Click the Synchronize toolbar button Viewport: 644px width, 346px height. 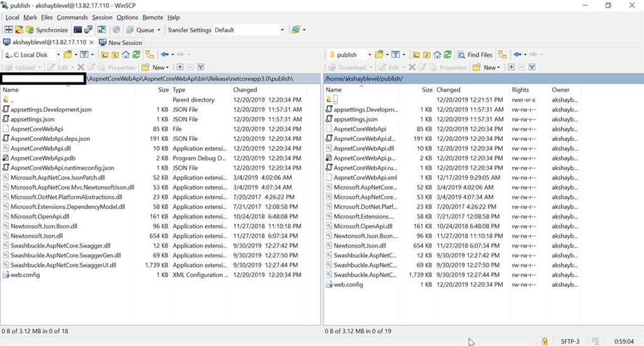(x=47, y=30)
